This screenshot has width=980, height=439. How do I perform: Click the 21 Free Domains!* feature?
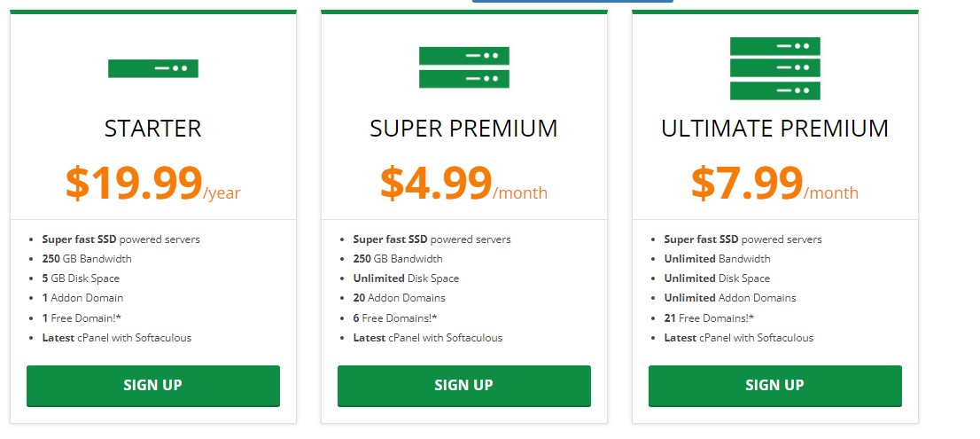(709, 317)
